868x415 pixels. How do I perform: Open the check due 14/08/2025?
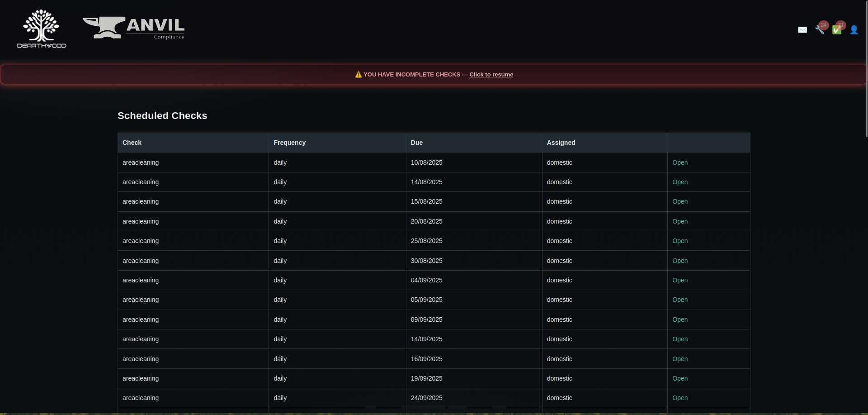tap(680, 182)
